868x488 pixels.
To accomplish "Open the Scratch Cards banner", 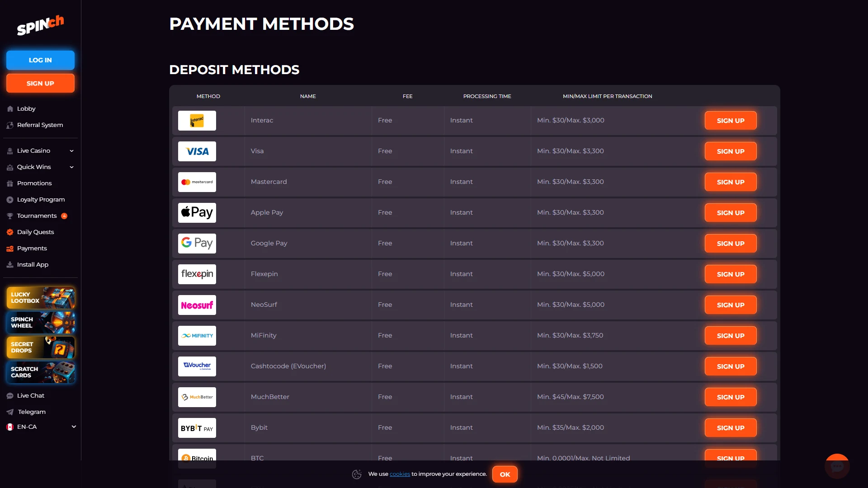I will point(41,372).
